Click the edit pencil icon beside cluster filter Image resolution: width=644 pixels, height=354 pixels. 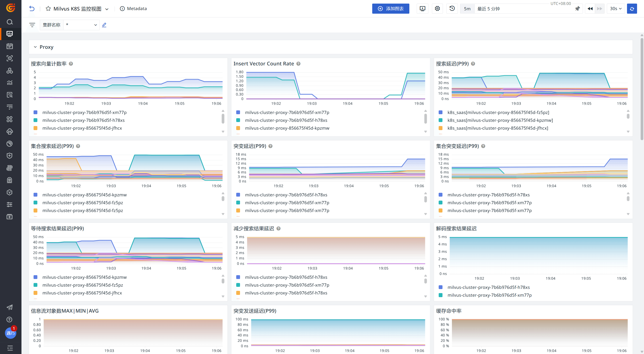pyautogui.click(x=104, y=25)
